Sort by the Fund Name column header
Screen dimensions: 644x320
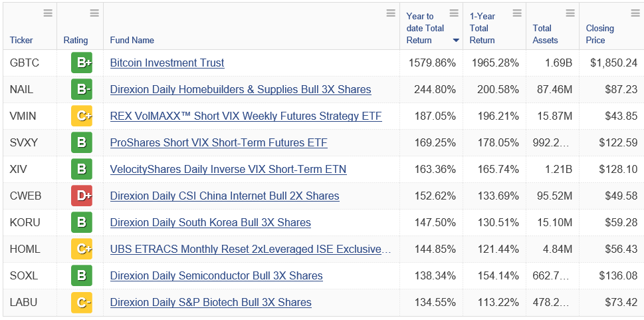(x=132, y=41)
